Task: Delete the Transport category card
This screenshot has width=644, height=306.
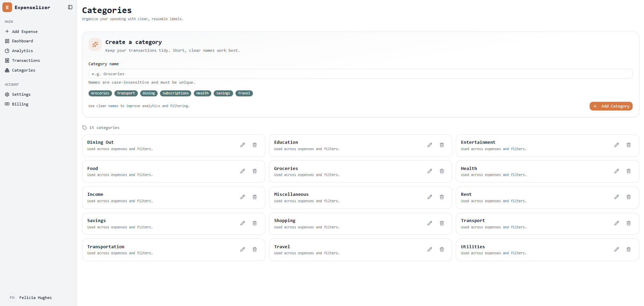Action: [629, 223]
